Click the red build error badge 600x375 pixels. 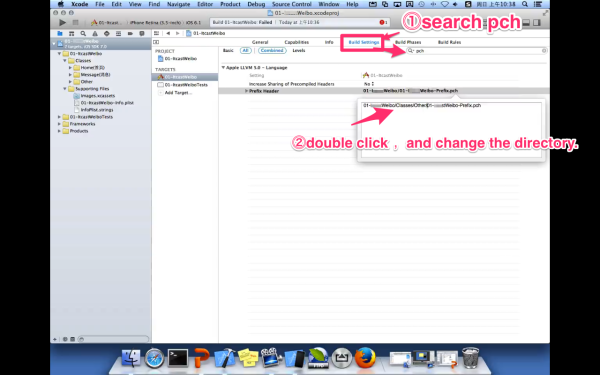coord(383,22)
